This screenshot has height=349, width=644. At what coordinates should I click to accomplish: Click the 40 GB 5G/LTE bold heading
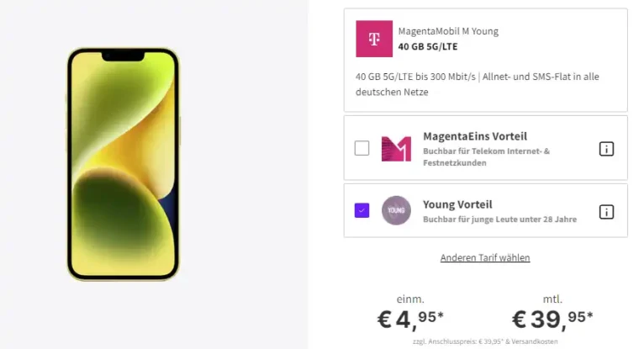click(x=428, y=46)
